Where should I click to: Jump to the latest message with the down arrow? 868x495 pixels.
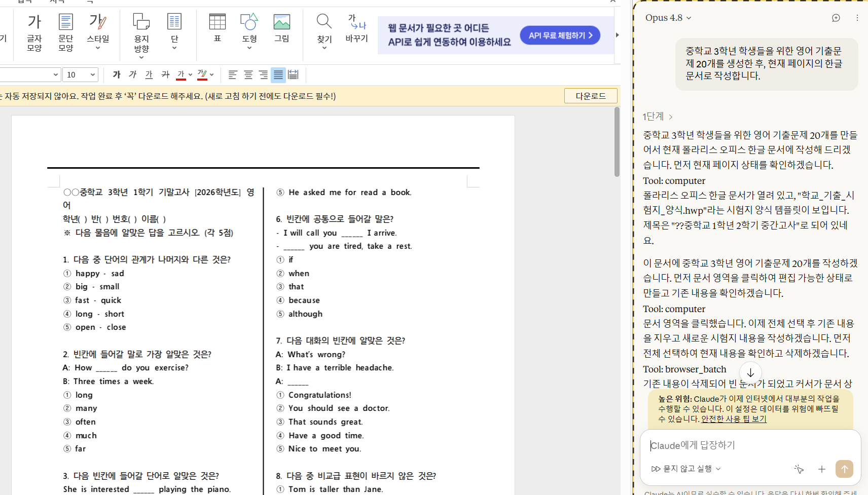pos(750,373)
